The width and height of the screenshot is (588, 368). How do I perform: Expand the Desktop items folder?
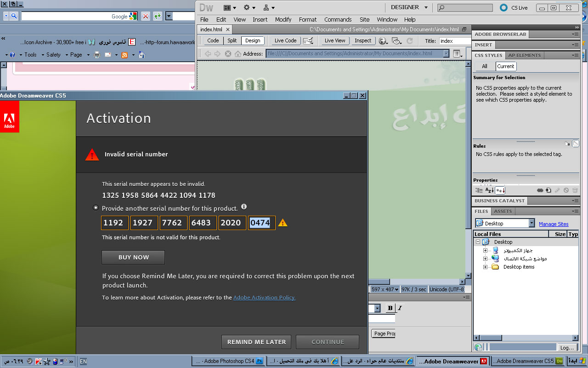[485, 267]
